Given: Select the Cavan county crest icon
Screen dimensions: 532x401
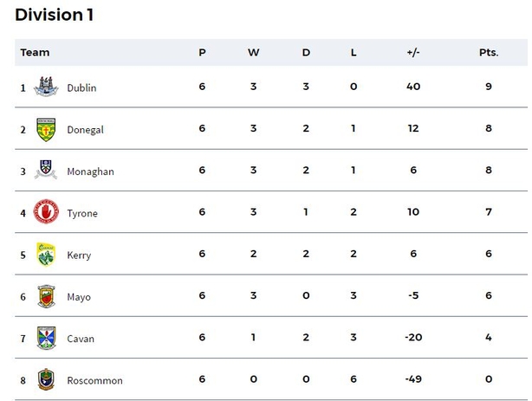Looking at the screenshot, I should point(46,338).
